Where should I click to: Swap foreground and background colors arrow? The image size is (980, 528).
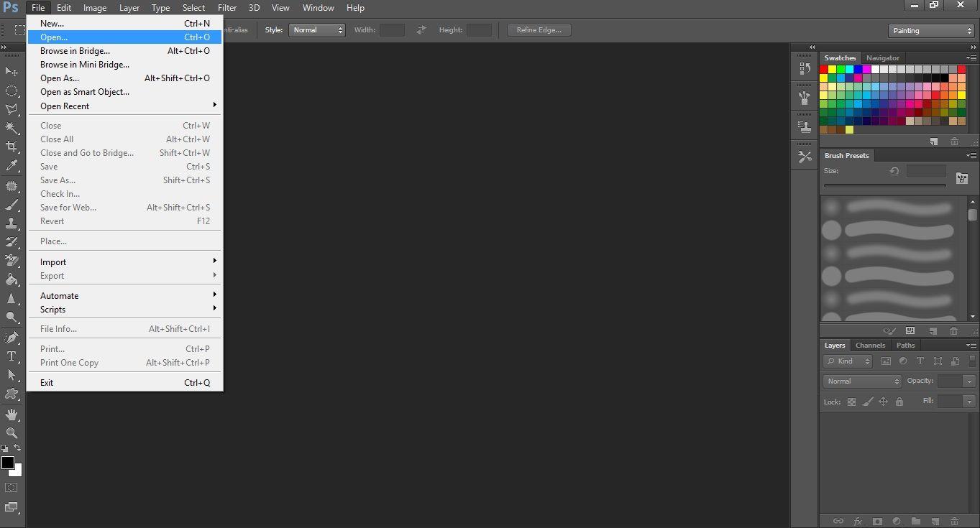18,448
